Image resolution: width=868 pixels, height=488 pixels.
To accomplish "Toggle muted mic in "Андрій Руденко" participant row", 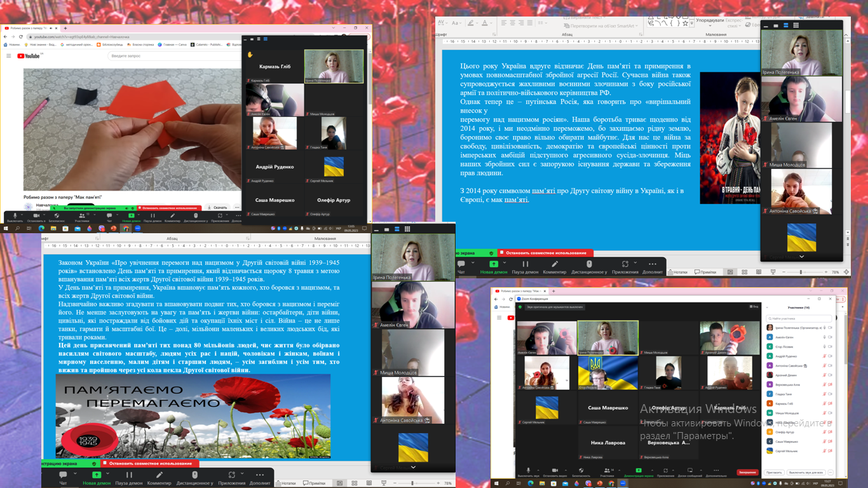I will [x=825, y=356].
